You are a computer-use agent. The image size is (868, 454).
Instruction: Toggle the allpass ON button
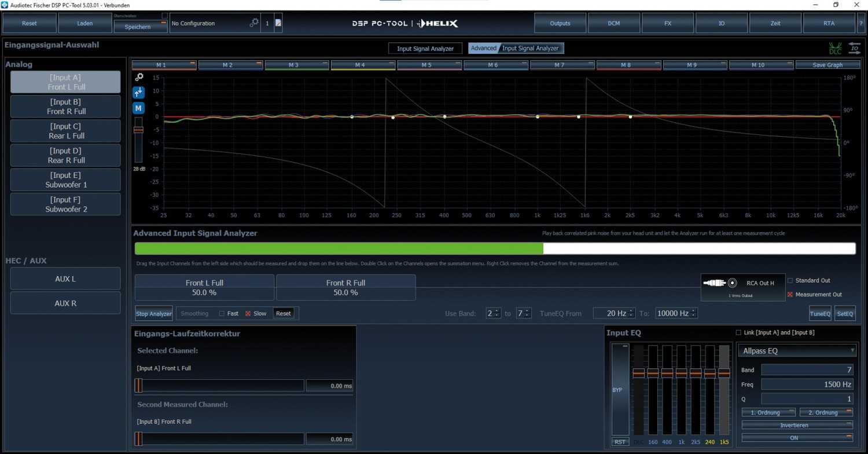(x=797, y=438)
